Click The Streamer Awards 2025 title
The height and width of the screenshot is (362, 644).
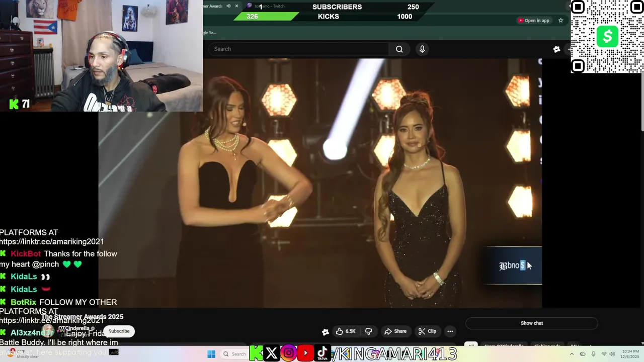pyautogui.click(x=83, y=317)
